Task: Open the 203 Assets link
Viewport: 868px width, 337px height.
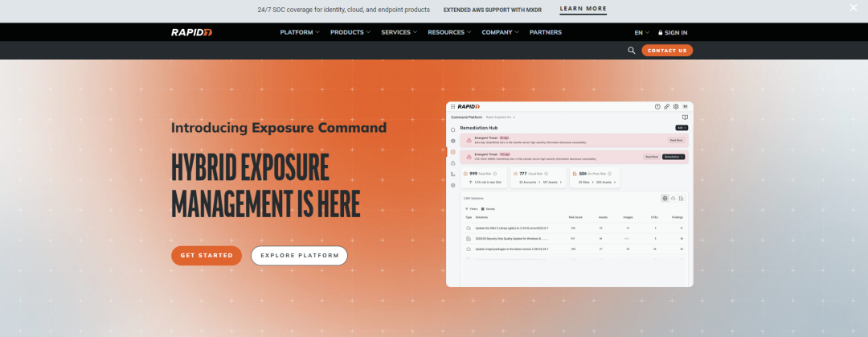Action: (x=606, y=183)
